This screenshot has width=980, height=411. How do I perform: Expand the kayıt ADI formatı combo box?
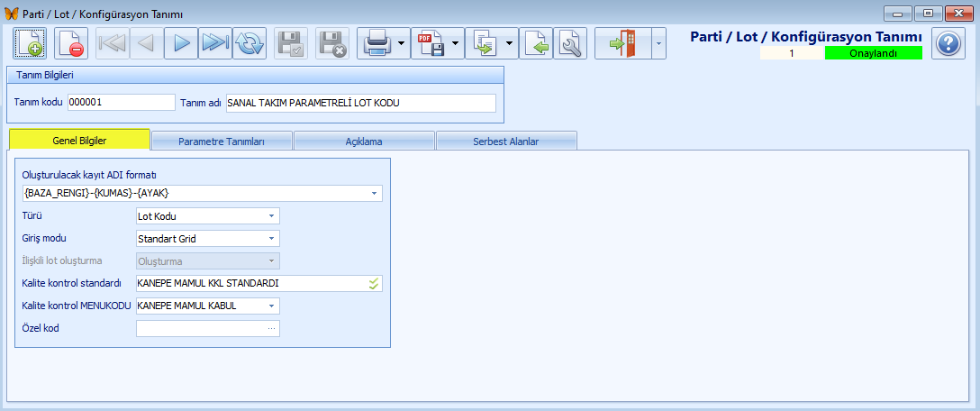[x=374, y=193]
